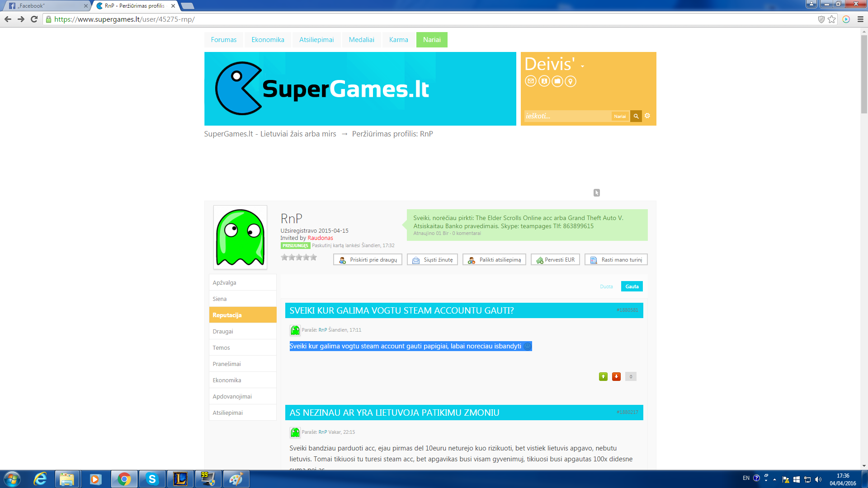
Task: Downvote the Steam account post with red arrow
Action: pyautogui.click(x=616, y=376)
